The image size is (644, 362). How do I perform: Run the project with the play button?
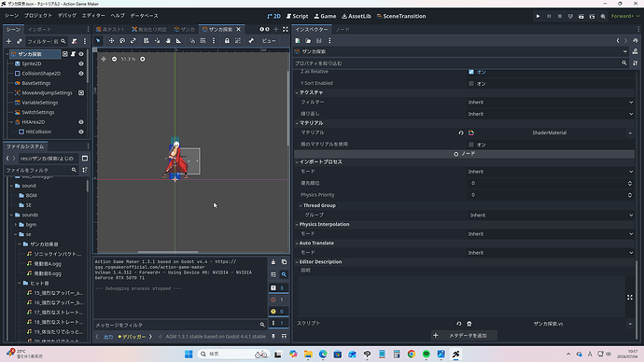pyautogui.click(x=538, y=16)
